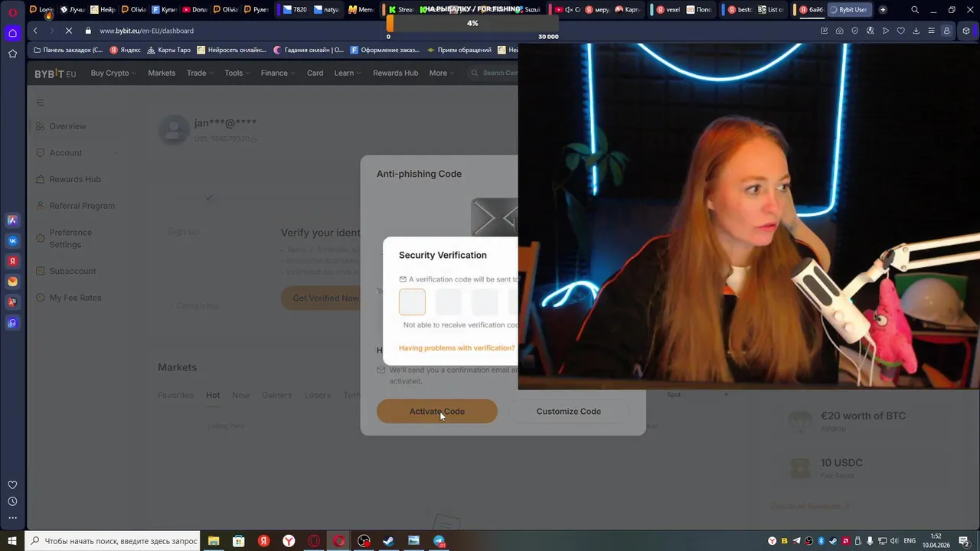Expand the Finance dropdown menu

[x=277, y=73]
